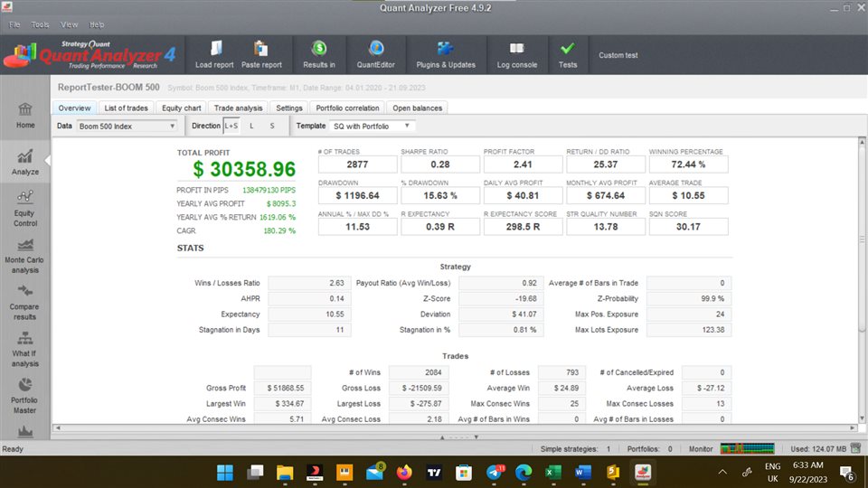Open the Log console

pyautogui.click(x=516, y=50)
